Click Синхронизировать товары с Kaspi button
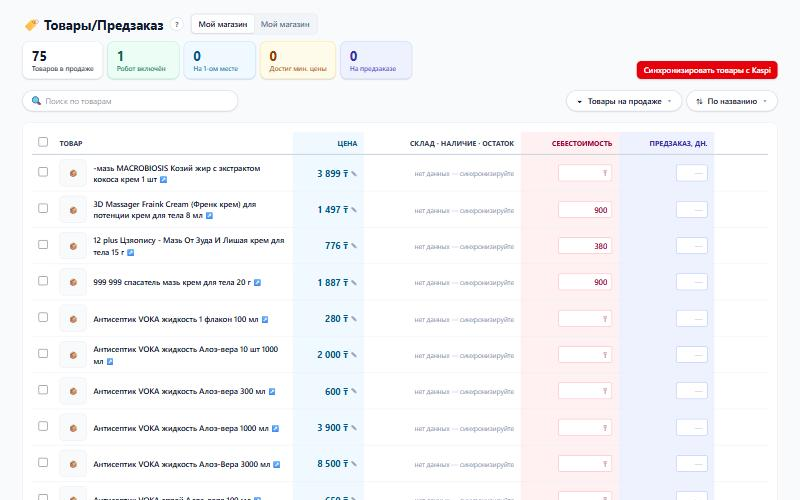The image size is (800, 500). click(707, 70)
